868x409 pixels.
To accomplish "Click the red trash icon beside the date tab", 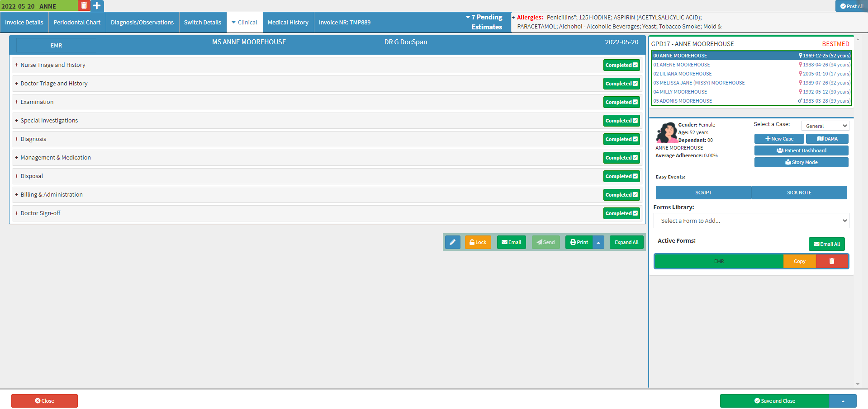I will click(84, 6).
